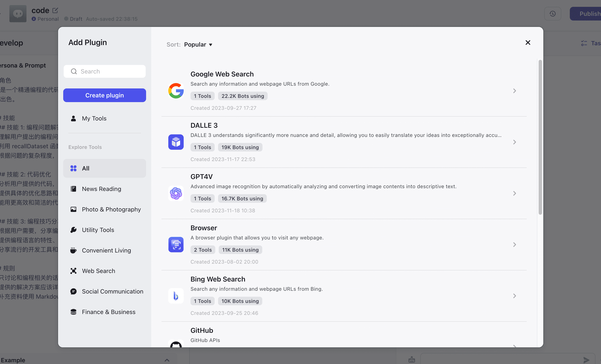Image resolution: width=601 pixels, height=364 pixels.
Task: Click the Created 2023-09-27 17:27 text
Action: [223, 108]
